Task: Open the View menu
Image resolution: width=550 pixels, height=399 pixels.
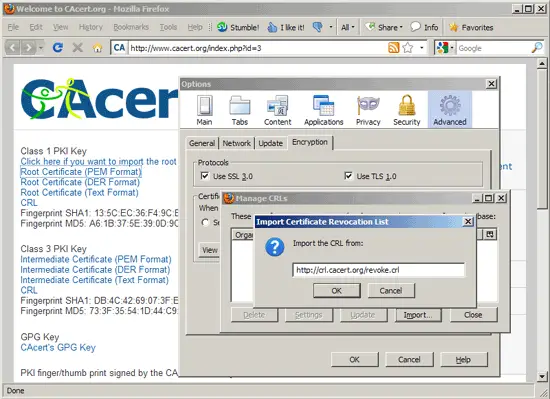Action: tap(60, 27)
